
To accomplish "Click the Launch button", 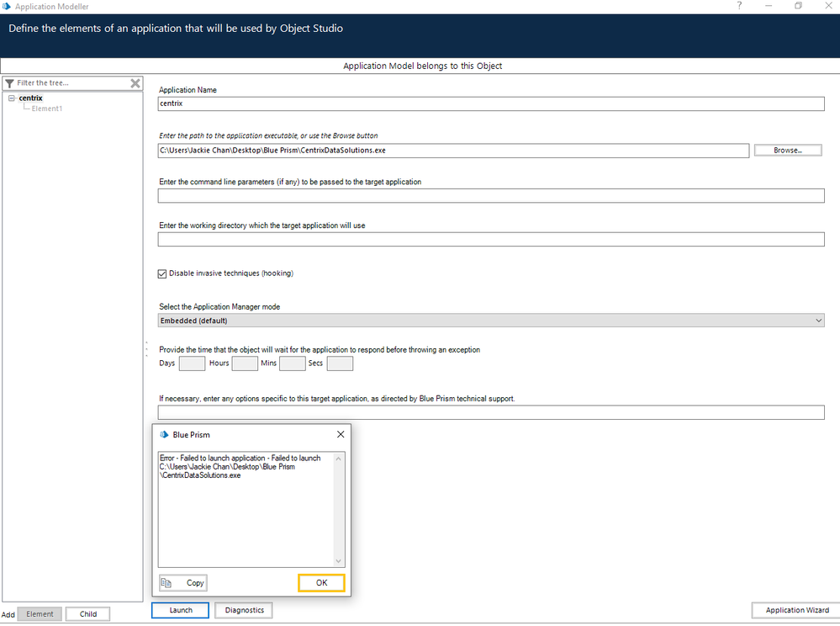I will tap(181, 610).
